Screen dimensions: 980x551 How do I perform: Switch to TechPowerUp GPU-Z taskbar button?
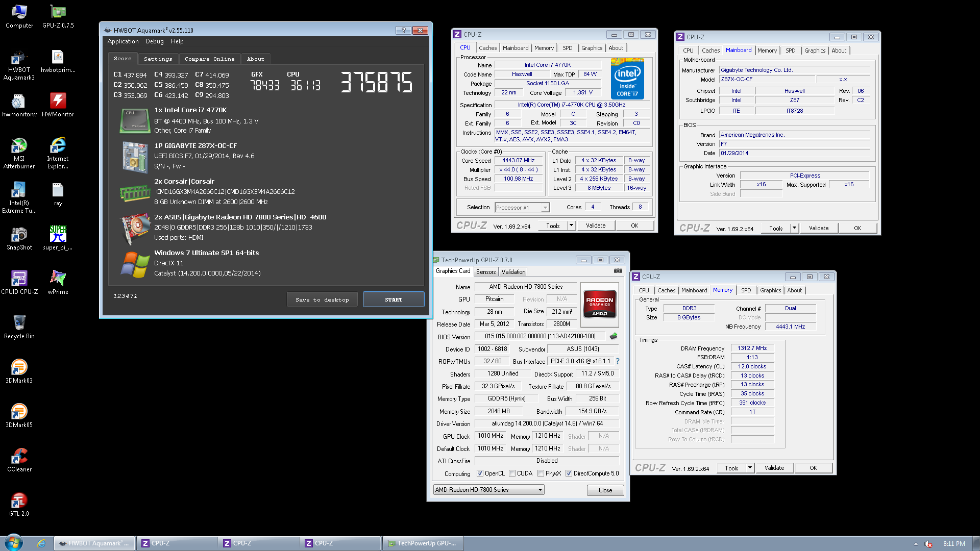pos(423,543)
